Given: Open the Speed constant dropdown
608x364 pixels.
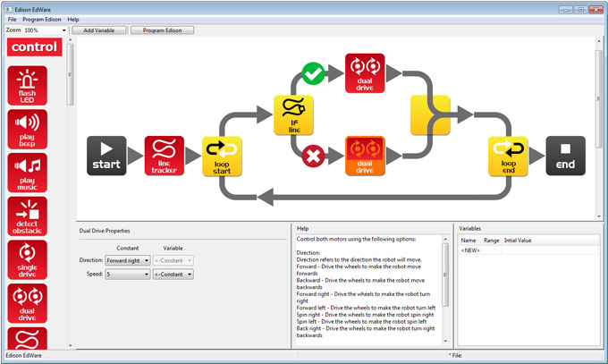Looking at the screenshot, I should pos(128,274).
